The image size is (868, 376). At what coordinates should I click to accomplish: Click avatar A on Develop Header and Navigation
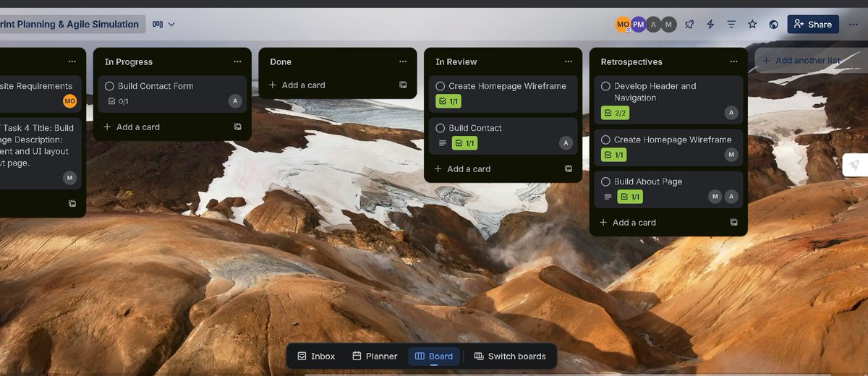731,113
